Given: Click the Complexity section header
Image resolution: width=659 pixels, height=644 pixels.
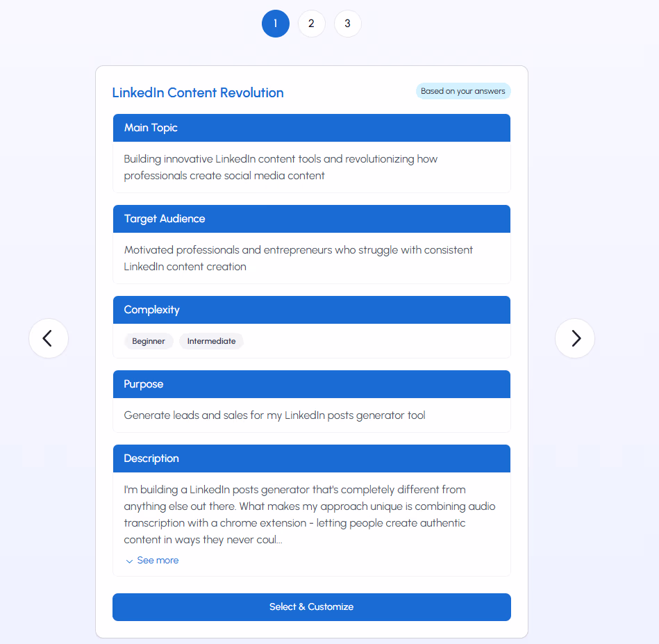Looking at the screenshot, I should (x=311, y=310).
